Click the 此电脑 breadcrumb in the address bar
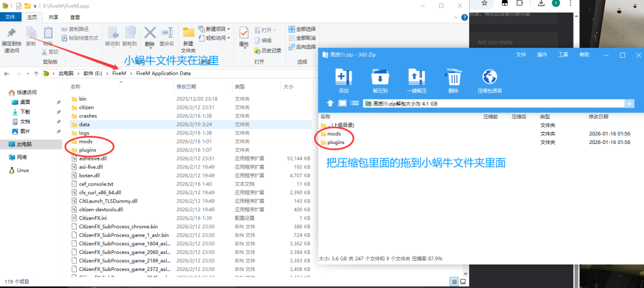This screenshot has width=644, height=288. (65, 74)
